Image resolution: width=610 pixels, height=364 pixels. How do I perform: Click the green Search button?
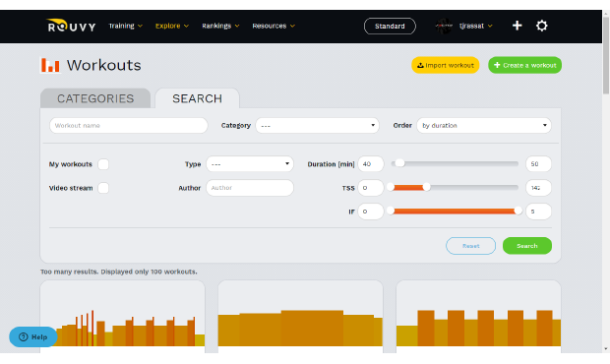(x=527, y=246)
